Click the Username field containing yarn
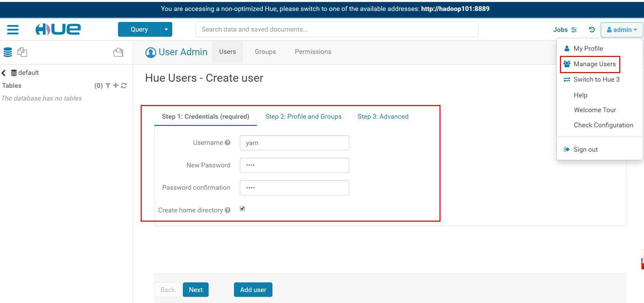The image size is (644, 303). coord(294,143)
